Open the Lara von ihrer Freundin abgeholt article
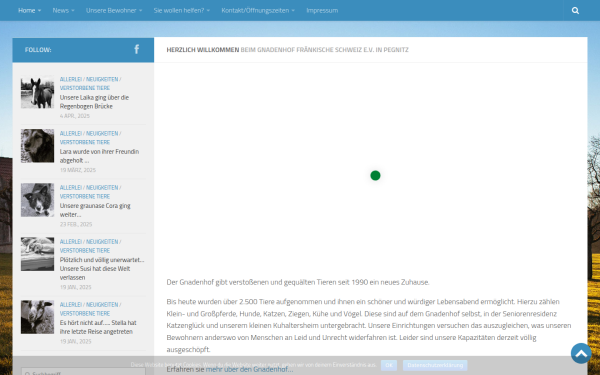Screen dimensions: 600x375 99,156
